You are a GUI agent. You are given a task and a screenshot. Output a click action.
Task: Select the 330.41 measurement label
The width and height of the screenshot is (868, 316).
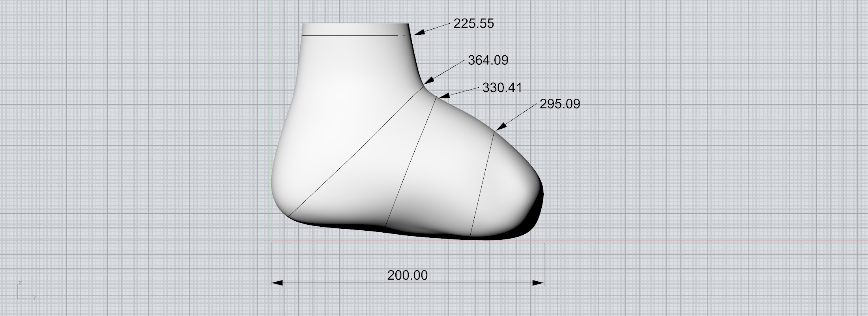pyautogui.click(x=502, y=88)
